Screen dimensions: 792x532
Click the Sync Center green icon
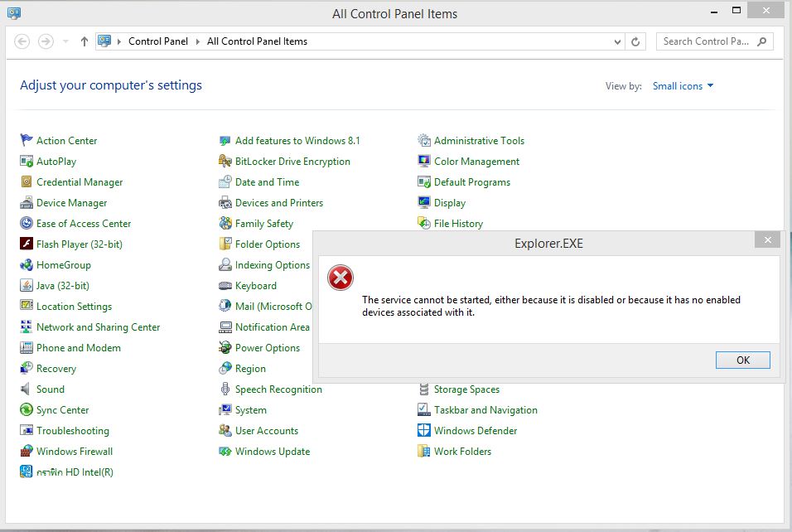click(27, 409)
